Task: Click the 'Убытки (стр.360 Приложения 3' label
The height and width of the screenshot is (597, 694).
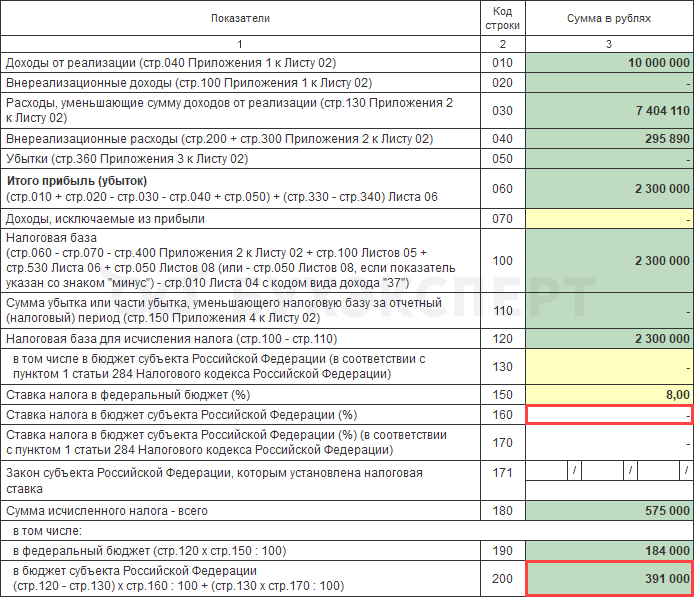Action: click(x=127, y=159)
